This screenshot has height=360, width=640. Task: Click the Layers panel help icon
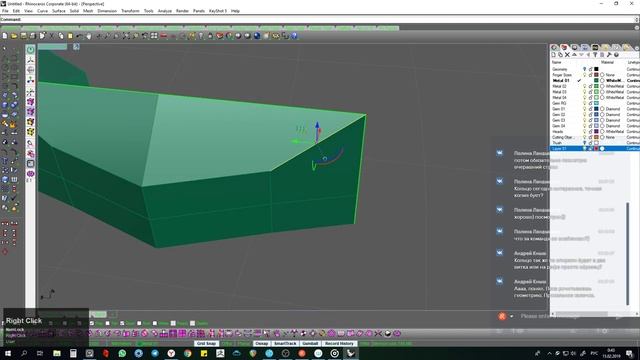[x=616, y=55]
